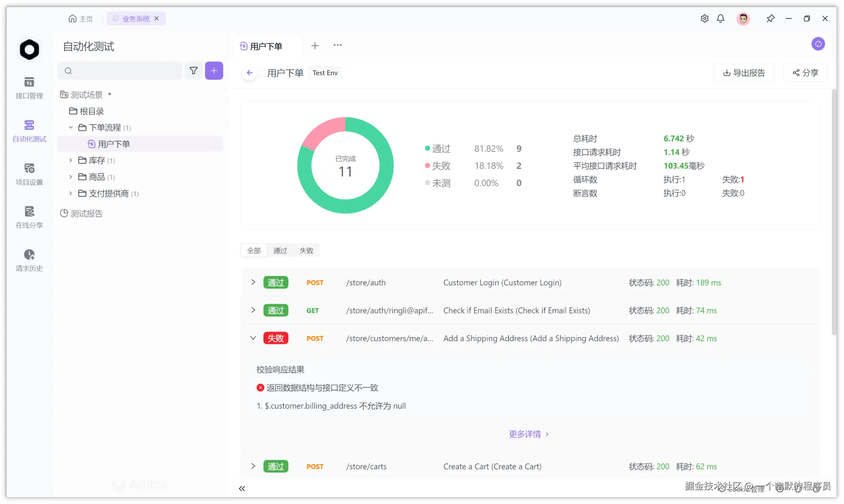Viewport: 844px width, 504px height.
Task: Open 在线分享 sidebar section
Action: click(29, 217)
